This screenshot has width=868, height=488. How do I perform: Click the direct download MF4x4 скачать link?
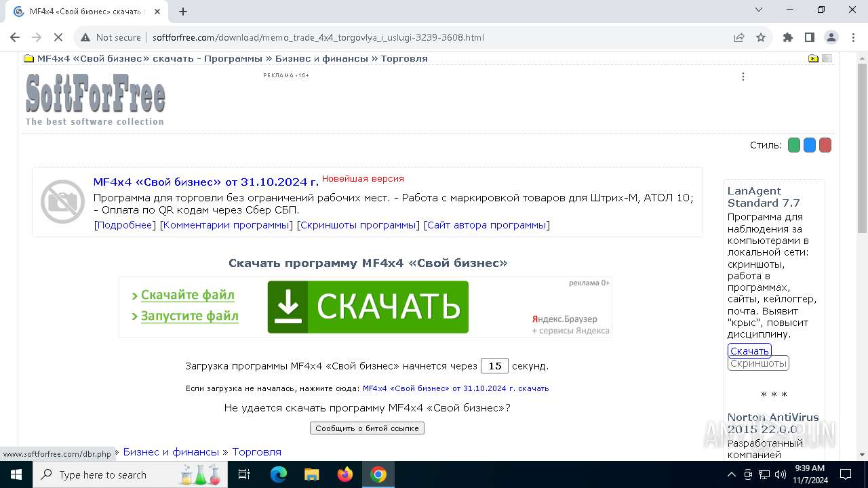click(x=456, y=388)
